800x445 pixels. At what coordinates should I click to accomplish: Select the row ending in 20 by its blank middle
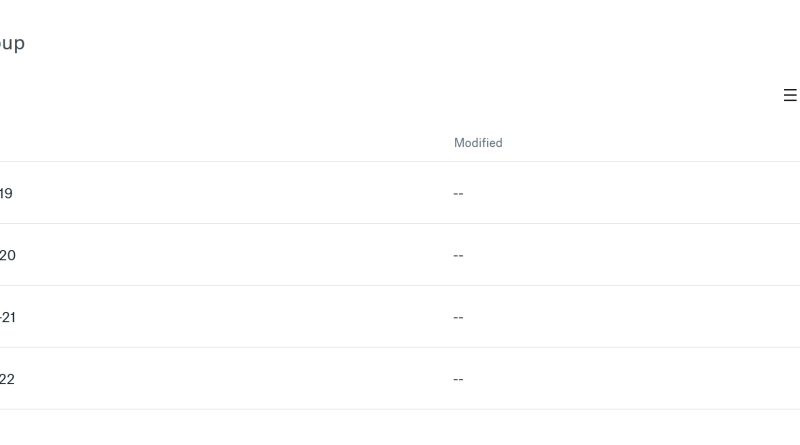[x=230, y=255]
